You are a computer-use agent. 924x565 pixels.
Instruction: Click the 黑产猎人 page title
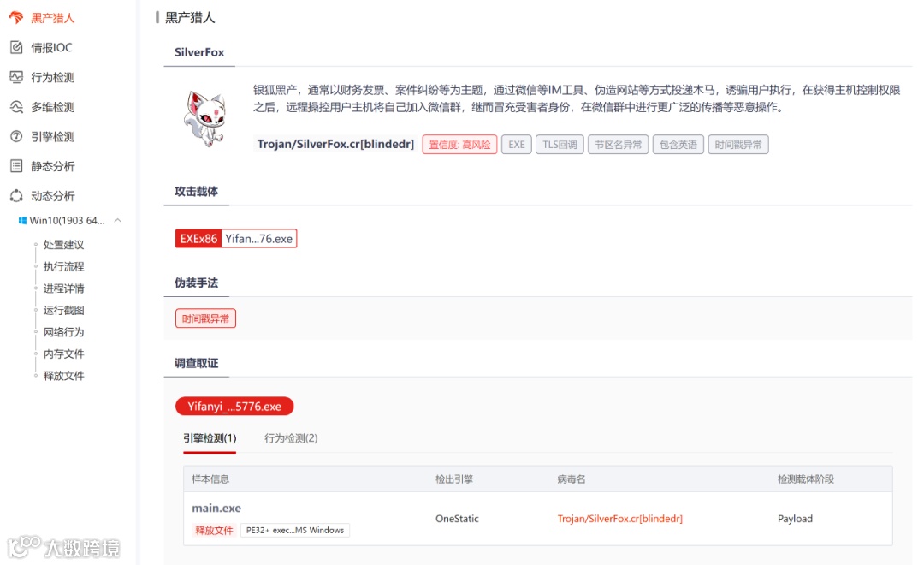(190, 18)
